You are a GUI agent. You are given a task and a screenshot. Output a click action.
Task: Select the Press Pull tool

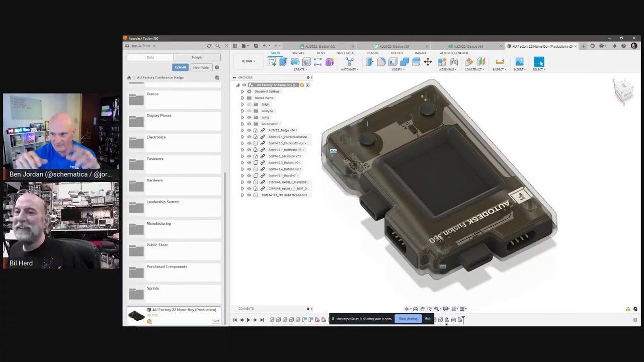pos(370,62)
